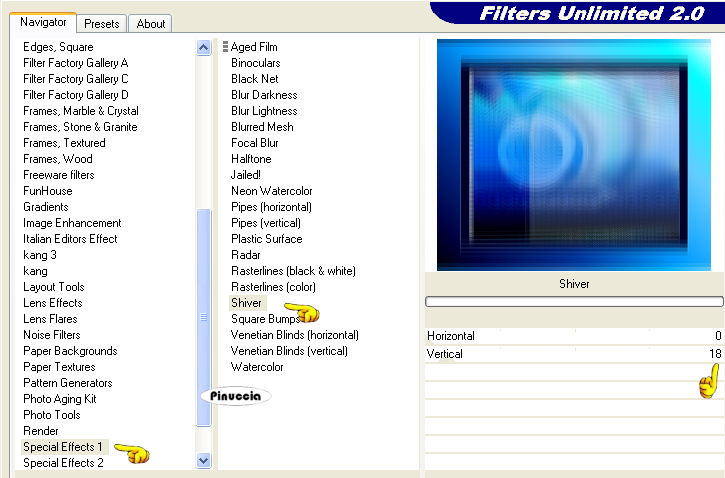Select Paper Backgrounds category
725x478 pixels.
click(70, 351)
